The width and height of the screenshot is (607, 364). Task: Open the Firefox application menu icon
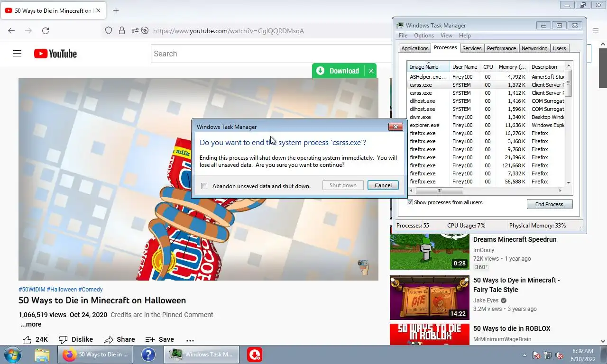coord(596,30)
